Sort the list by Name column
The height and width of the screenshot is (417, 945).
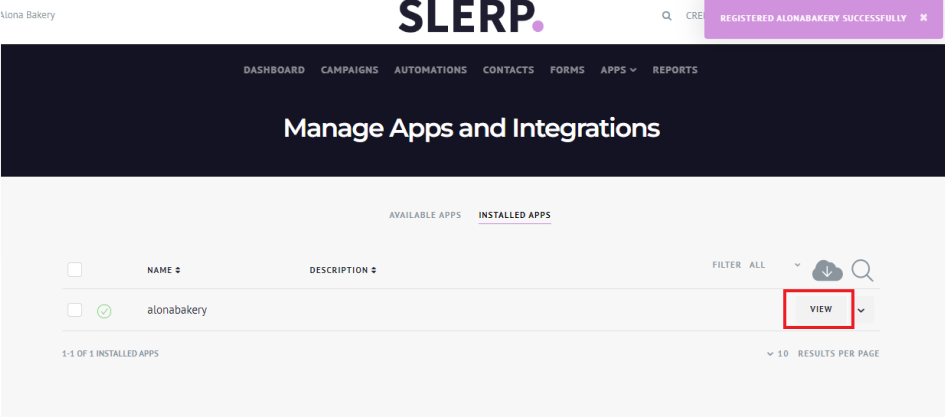[x=164, y=271]
